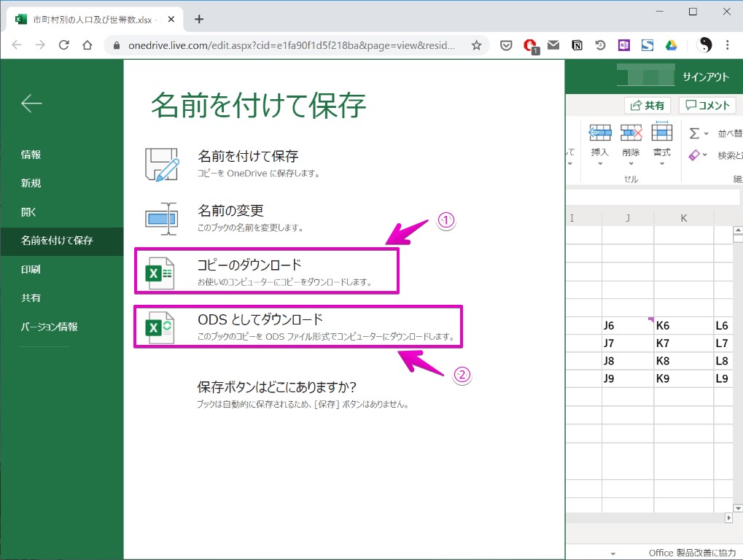Expand the 書式 format dropdown
The image size is (743, 560).
(x=661, y=164)
